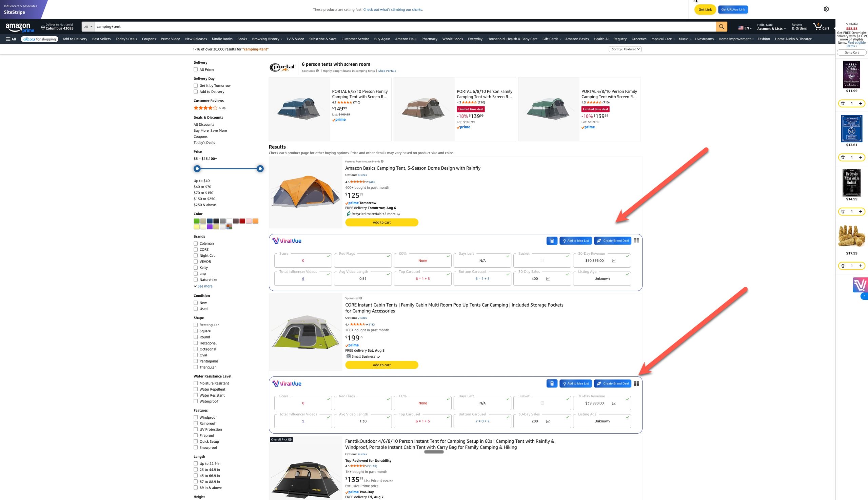Add Amazon Basics tent to Idea List
Screen dimensions: 868x500
pos(576,241)
